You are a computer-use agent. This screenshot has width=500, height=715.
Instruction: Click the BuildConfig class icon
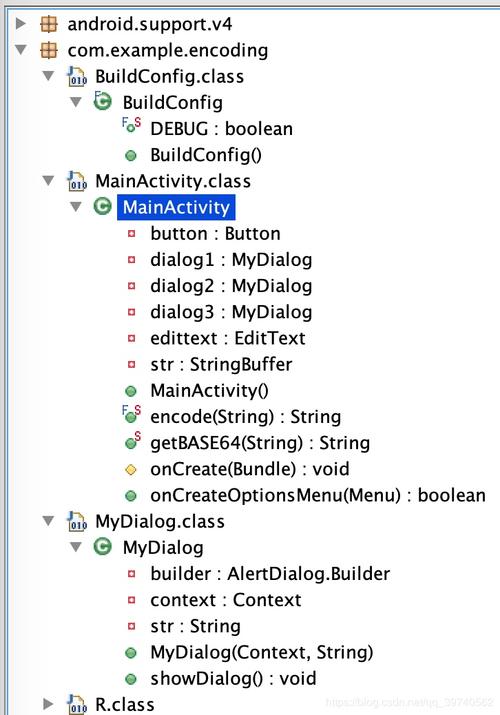[103, 101]
